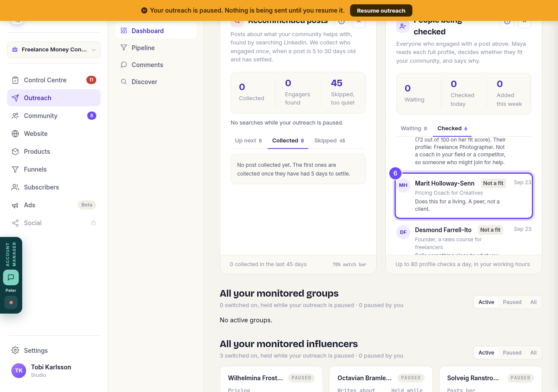Select the Outreach paper-plane item

pyautogui.click(x=54, y=98)
